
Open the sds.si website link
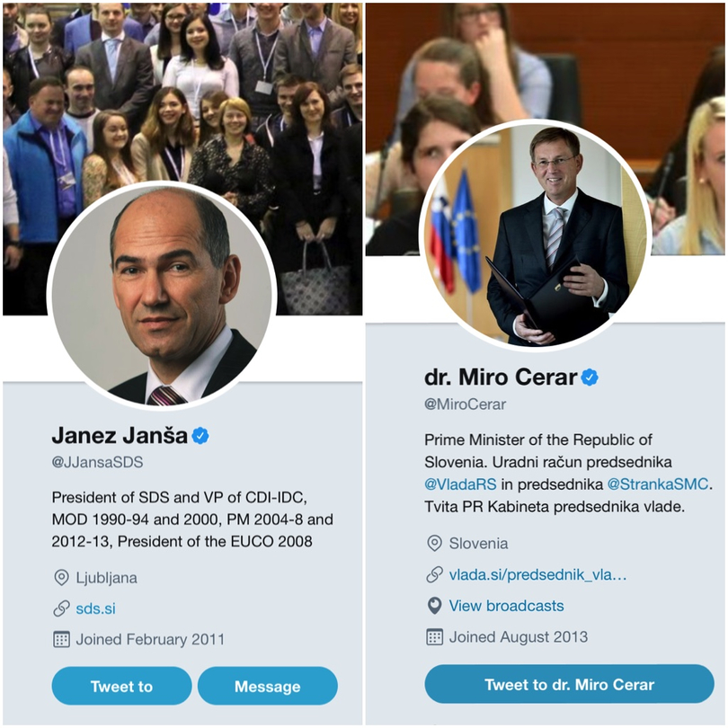(95, 608)
